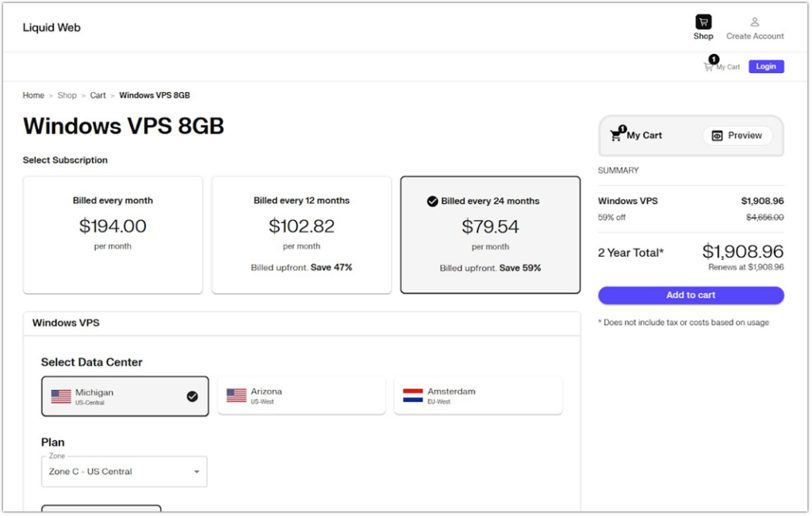Screen dimensions: 812x516
Task: Click the Amsterdam Netherlands flag icon
Action: pos(412,396)
